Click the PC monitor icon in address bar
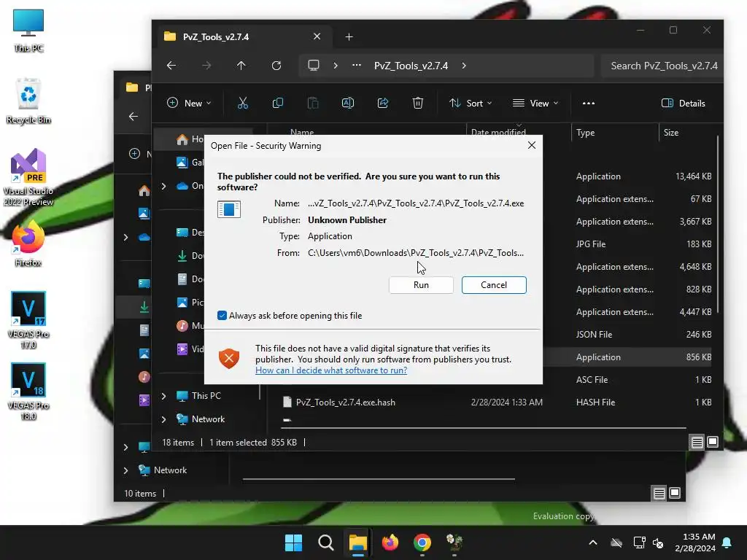The width and height of the screenshot is (747, 560). point(314,65)
